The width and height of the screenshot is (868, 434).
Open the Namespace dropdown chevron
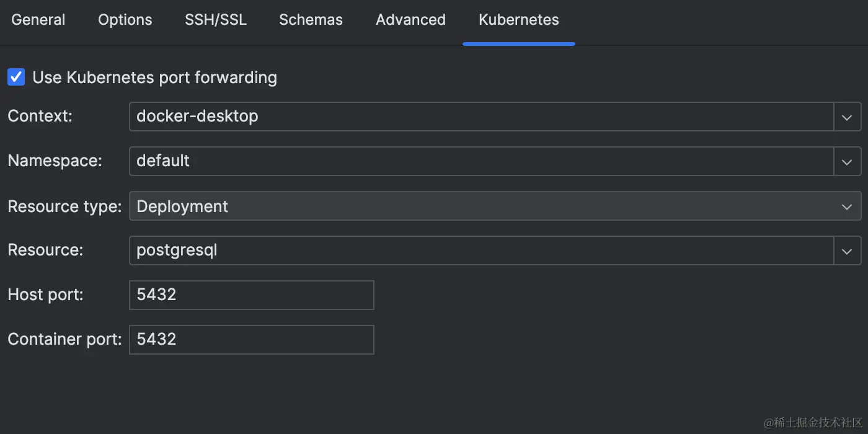[847, 161]
